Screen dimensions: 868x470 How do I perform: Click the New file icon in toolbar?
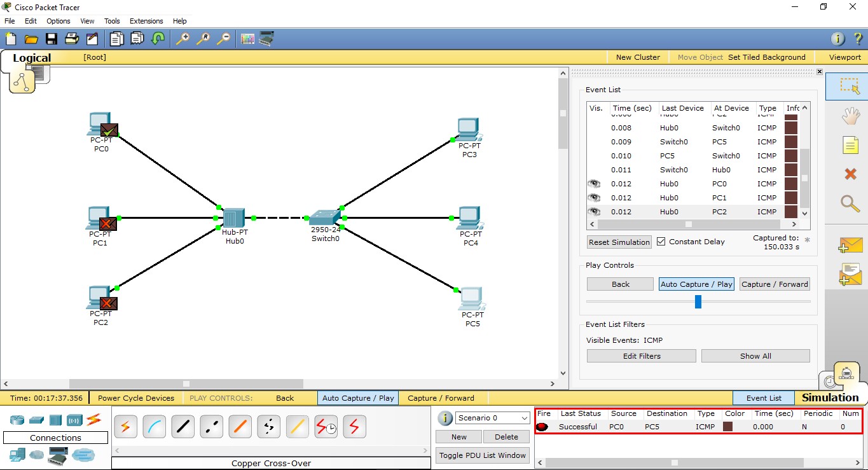pos(11,39)
